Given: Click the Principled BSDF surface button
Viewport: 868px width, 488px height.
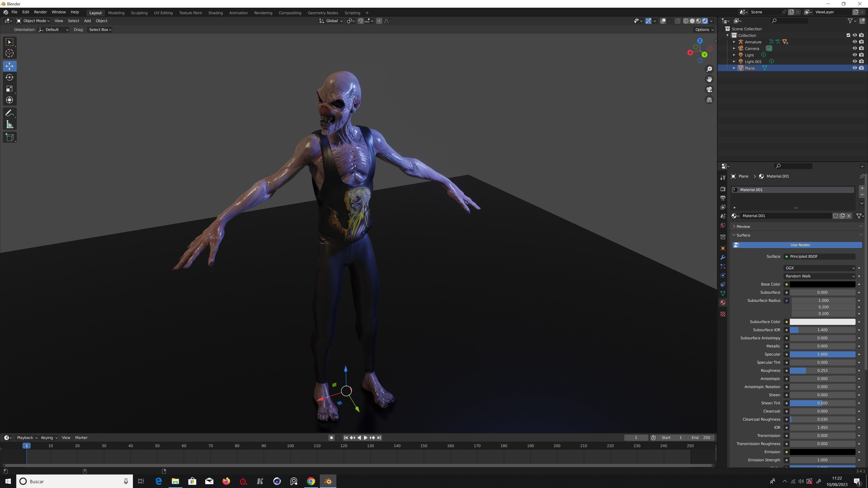Looking at the screenshot, I should [x=819, y=257].
